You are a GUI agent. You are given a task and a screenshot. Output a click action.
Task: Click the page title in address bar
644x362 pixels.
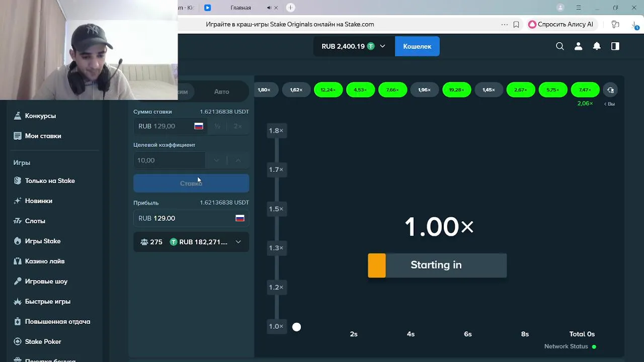tap(290, 24)
